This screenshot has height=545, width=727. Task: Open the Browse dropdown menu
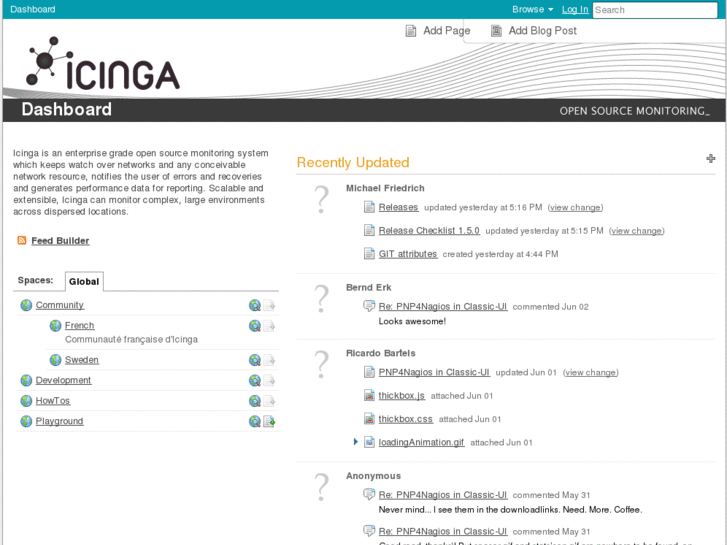pos(532,9)
